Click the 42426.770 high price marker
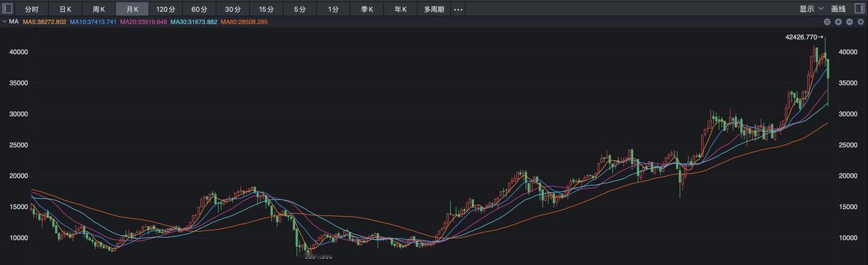This screenshot has width=868, height=265. [x=804, y=37]
